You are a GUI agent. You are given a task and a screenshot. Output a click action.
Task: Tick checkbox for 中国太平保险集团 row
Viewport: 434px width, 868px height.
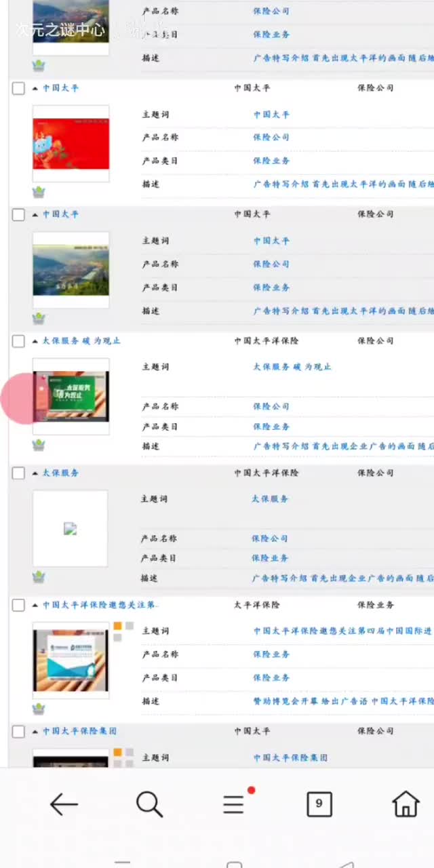pyautogui.click(x=18, y=732)
